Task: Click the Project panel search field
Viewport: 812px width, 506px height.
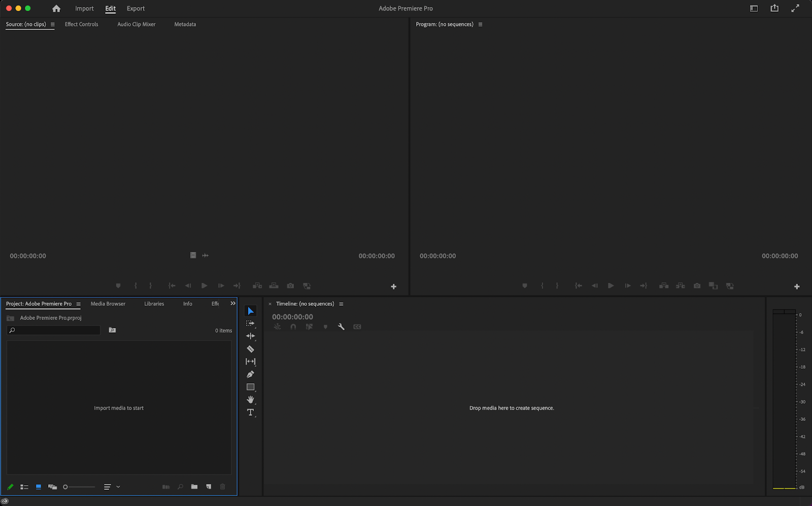Action: [54, 330]
